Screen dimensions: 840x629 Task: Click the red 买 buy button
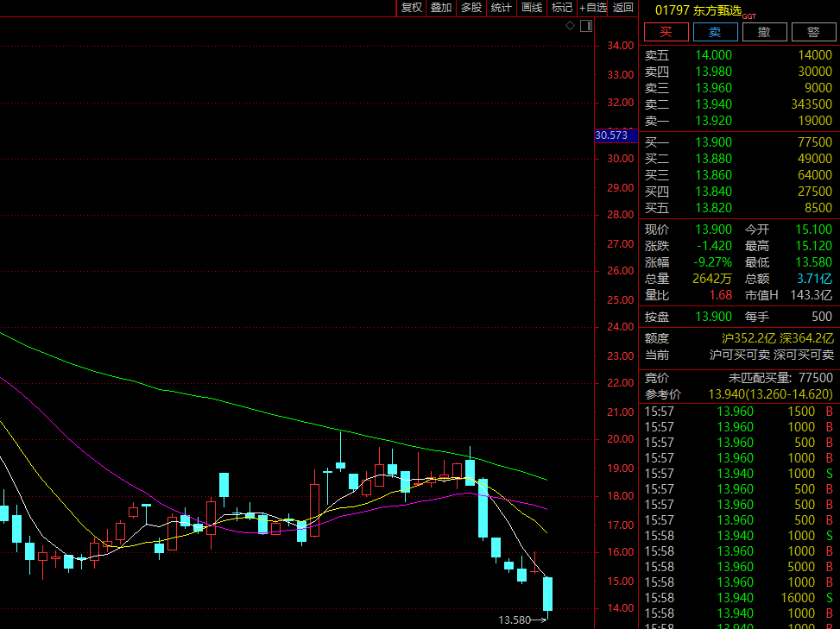(666, 33)
